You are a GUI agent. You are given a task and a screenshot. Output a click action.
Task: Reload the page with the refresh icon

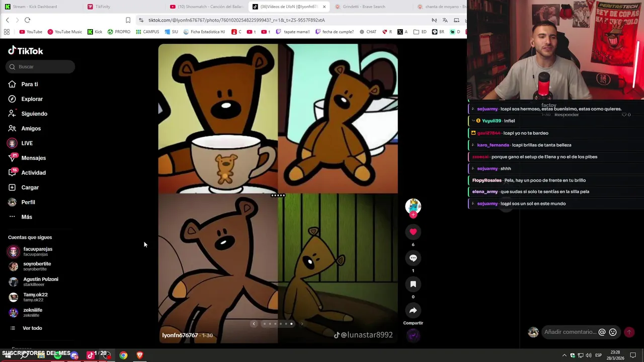(x=27, y=20)
